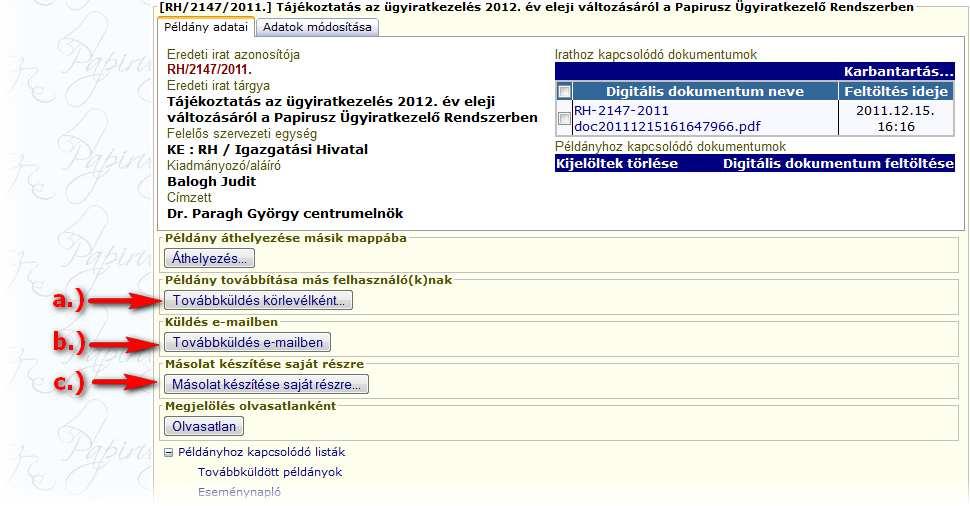Click the Áthelyezés... button
The width and height of the screenshot is (970, 506).
point(209,259)
